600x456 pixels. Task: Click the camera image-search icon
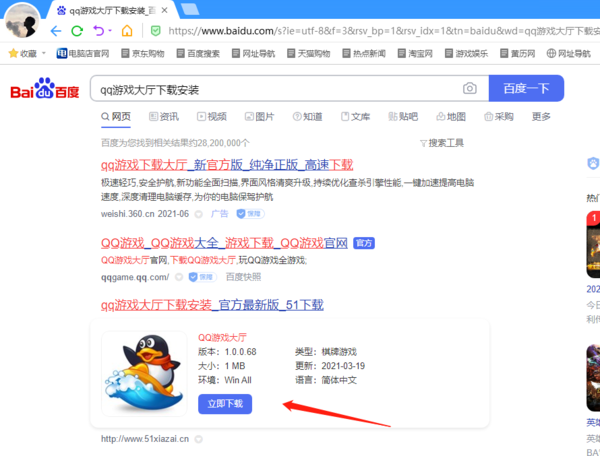click(470, 88)
